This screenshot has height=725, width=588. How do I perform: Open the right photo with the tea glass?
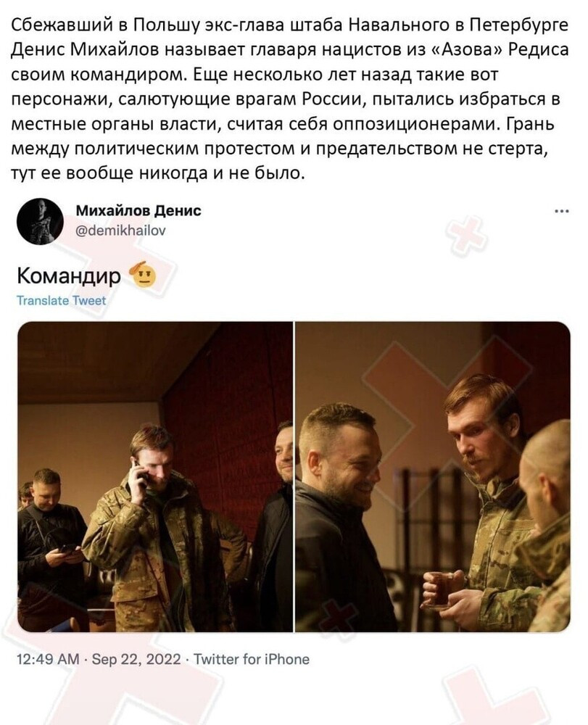click(x=433, y=477)
